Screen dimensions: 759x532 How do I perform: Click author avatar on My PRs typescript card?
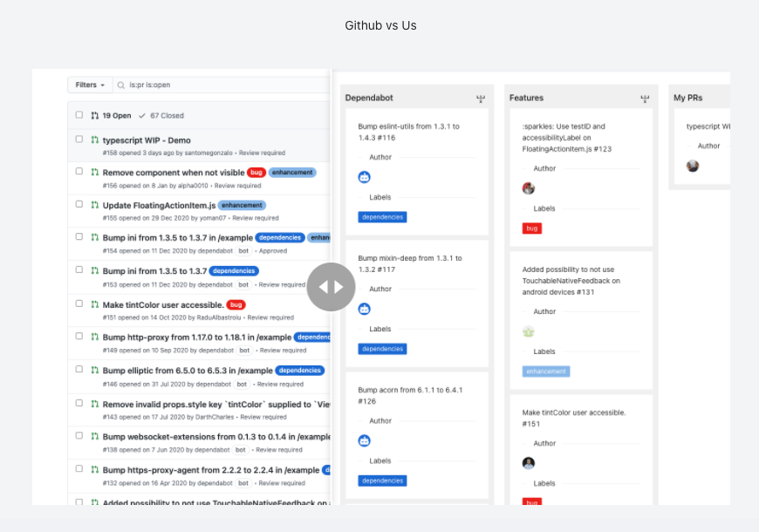coord(693,166)
